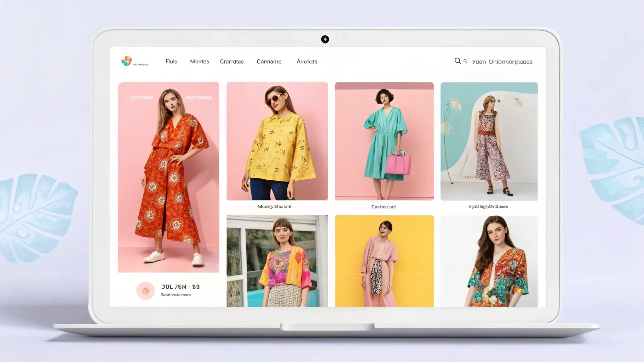
Task: View the multicolor floral kimono top photo
Action: [x=489, y=261]
